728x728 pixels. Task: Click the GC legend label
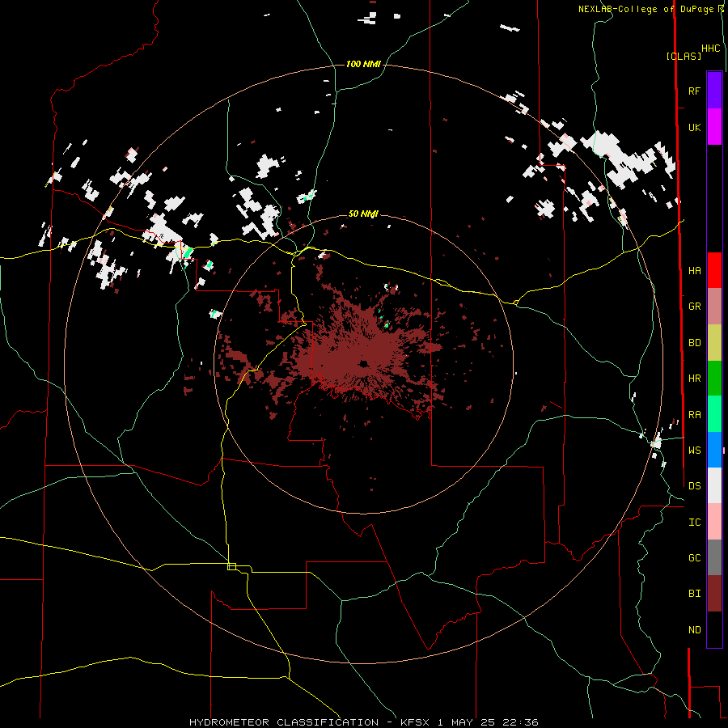[x=695, y=557]
